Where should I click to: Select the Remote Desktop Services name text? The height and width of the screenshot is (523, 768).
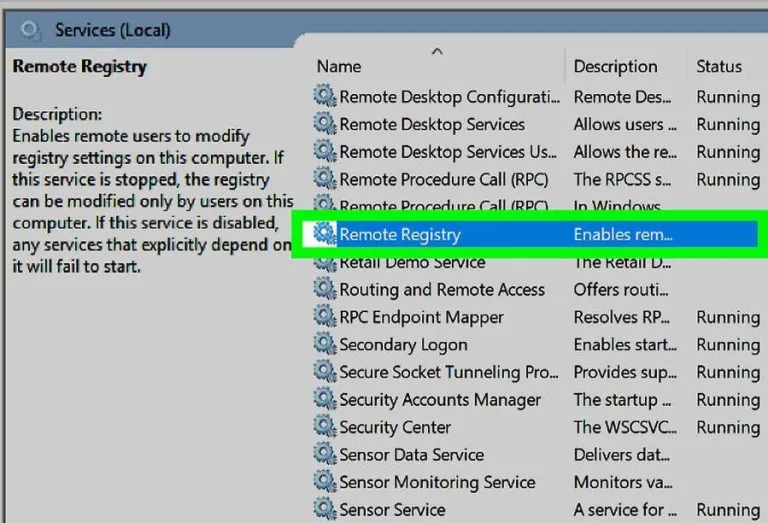[432, 124]
